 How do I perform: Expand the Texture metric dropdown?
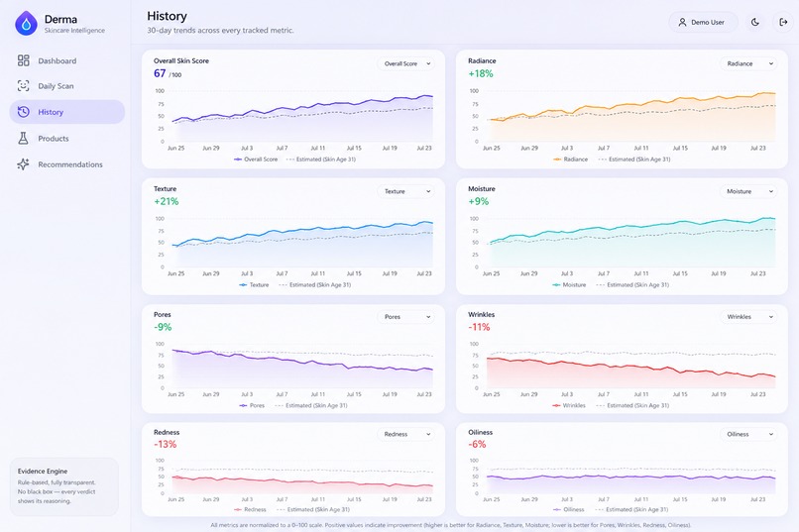pos(406,191)
